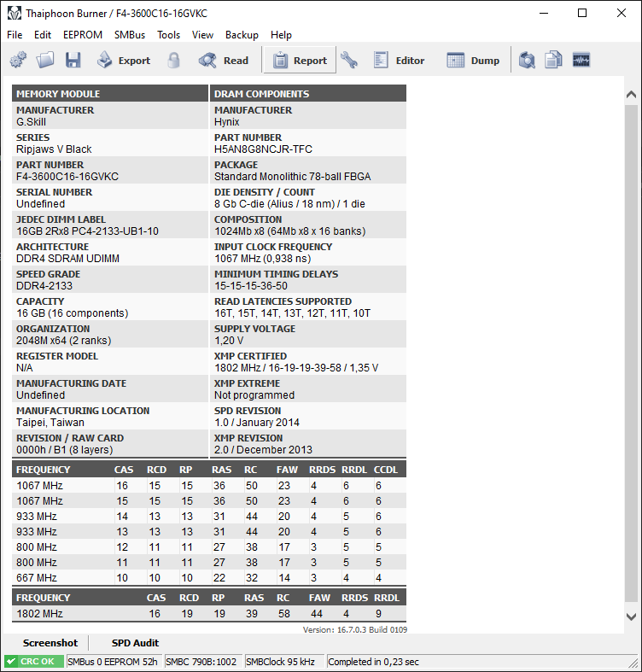Click the resize grip in status bar corner
The image size is (642, 672).
[x=633, y=663]
